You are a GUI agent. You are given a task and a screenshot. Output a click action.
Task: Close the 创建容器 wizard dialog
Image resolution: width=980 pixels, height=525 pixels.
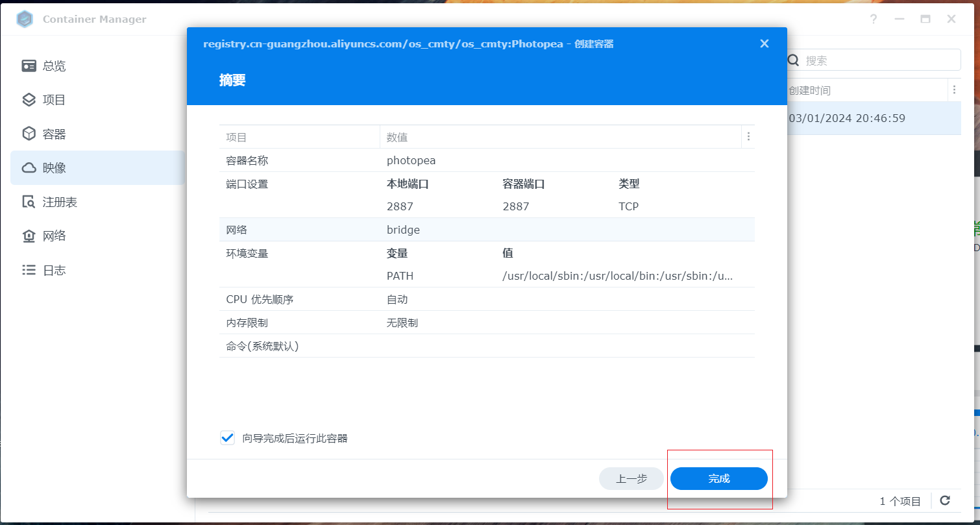(x=765, y=43)
